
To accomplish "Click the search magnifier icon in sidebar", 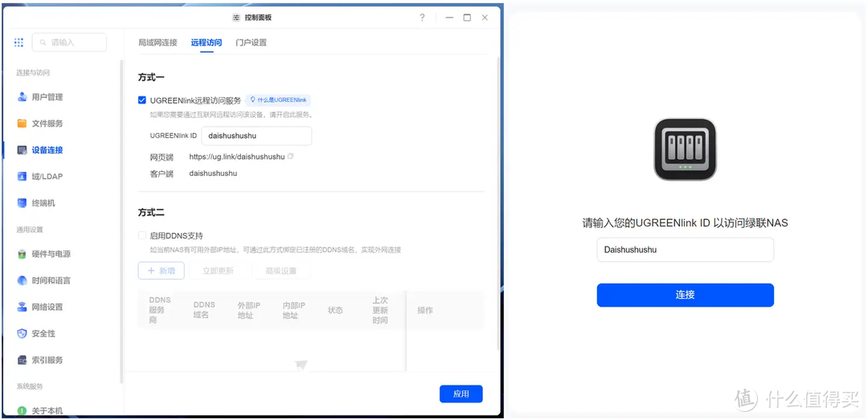I will pyautogui.click(x=43, y=42).
